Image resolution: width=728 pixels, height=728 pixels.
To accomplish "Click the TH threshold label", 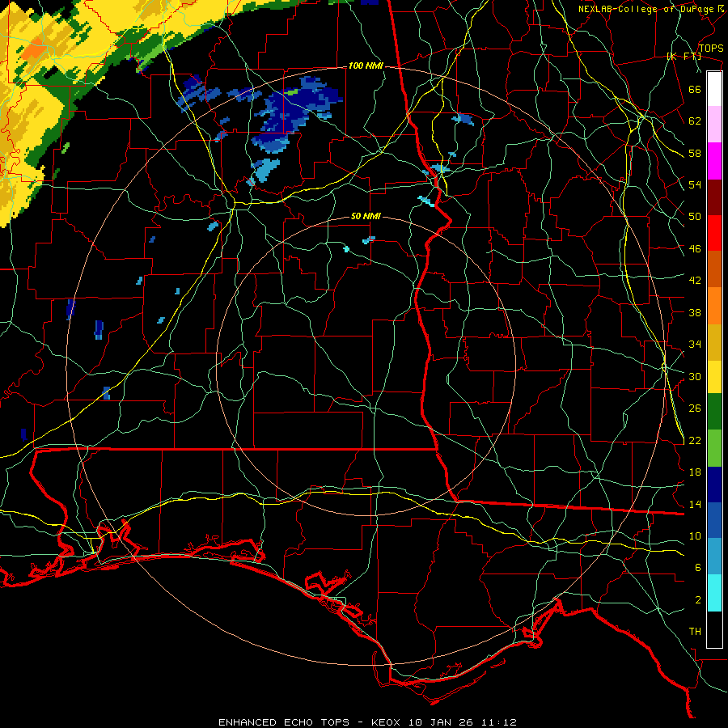I will 695,632.
